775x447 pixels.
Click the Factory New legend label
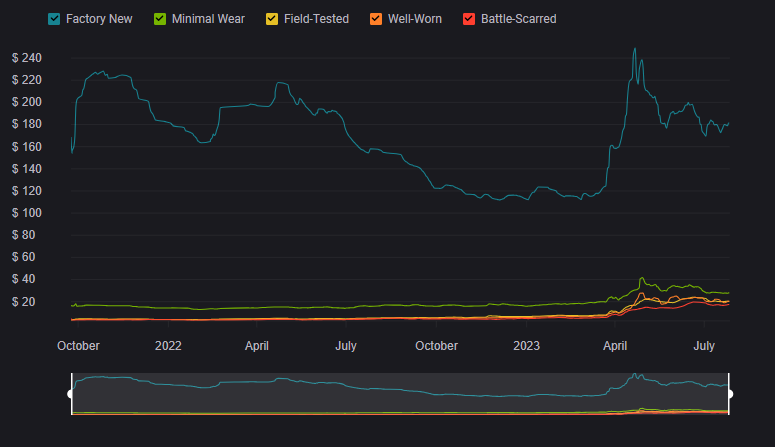(99, 19)
